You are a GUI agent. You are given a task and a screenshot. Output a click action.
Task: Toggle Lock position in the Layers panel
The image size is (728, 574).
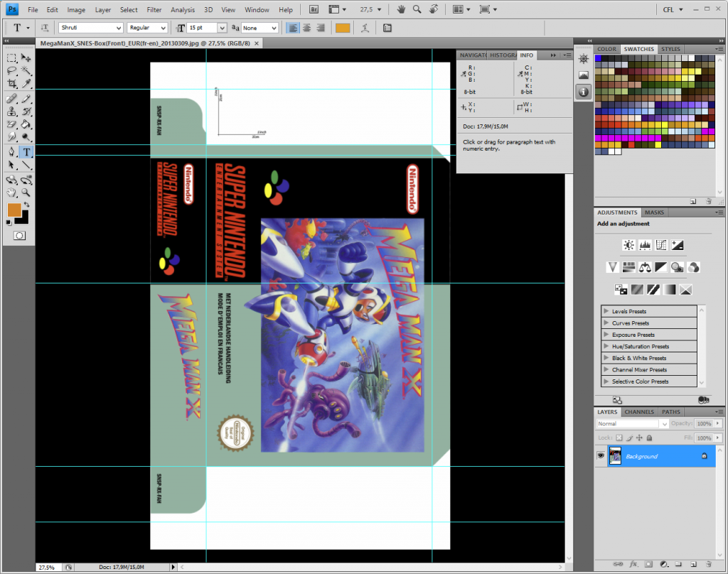[x=640, y=438]
